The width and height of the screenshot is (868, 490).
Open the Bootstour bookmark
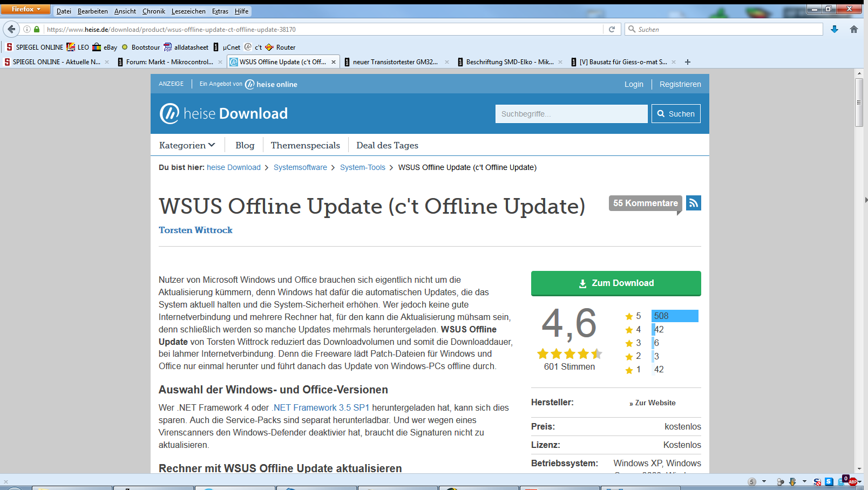tap(140, 47)
